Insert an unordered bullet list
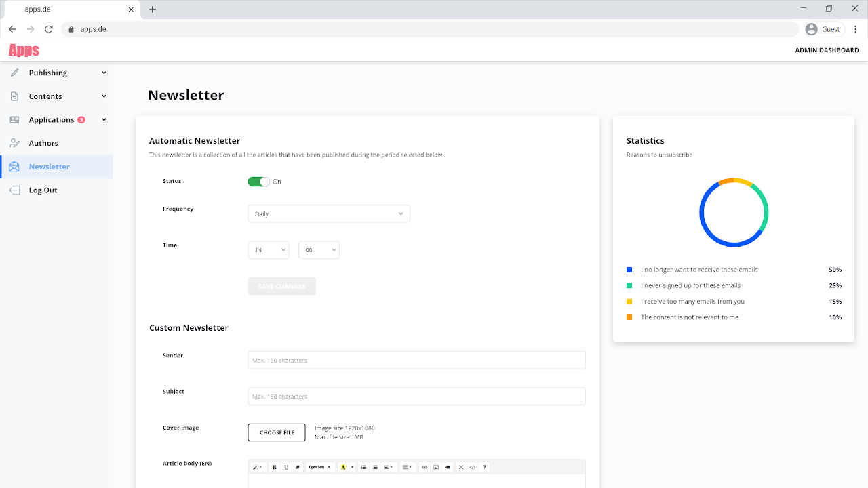 tap(363, 467)
